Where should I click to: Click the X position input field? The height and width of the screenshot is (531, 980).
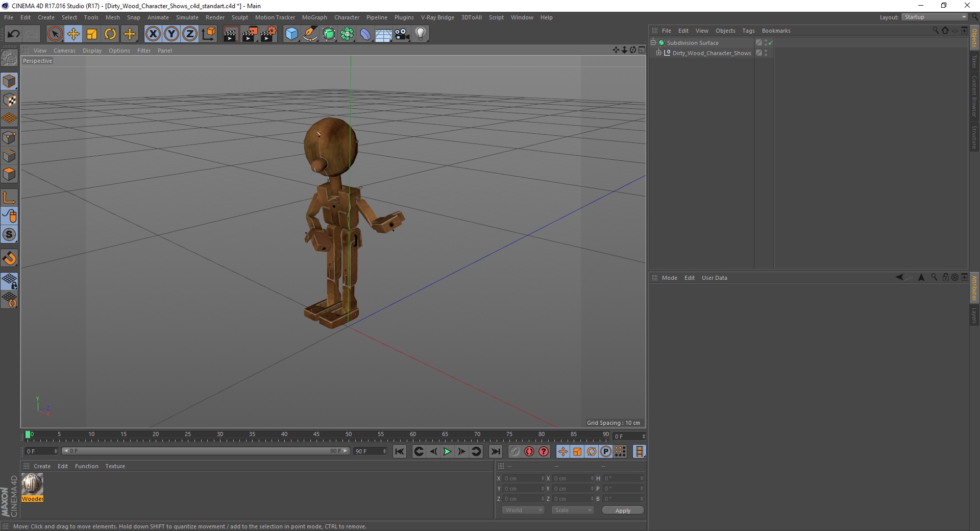[x=523, y=478]
